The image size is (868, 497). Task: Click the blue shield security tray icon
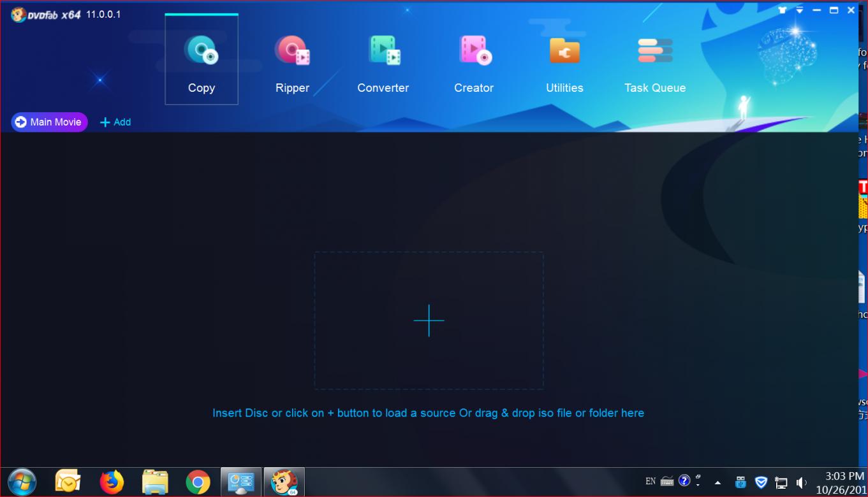(x=761, y=482)
